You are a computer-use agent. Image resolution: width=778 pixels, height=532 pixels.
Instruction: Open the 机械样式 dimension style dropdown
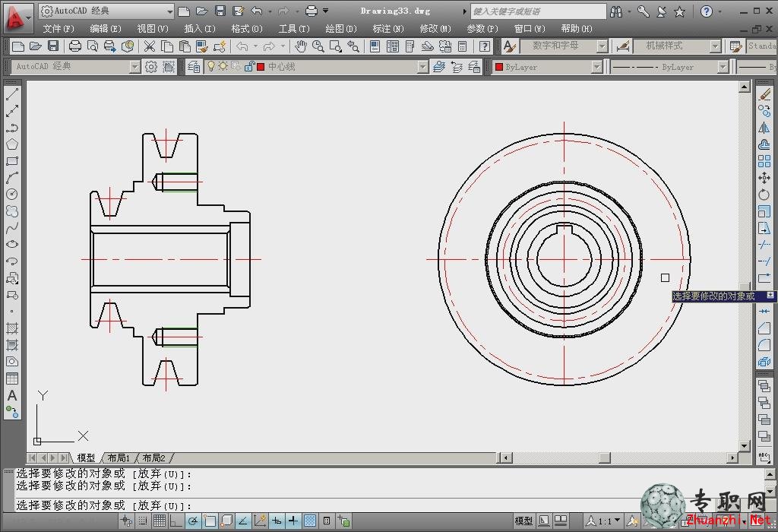(x=716, y=46)
